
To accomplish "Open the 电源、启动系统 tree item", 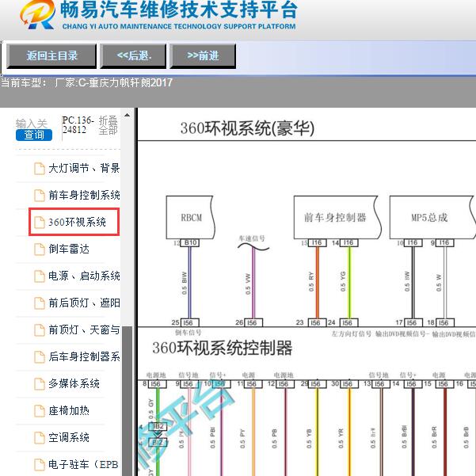I will point(84,276).
